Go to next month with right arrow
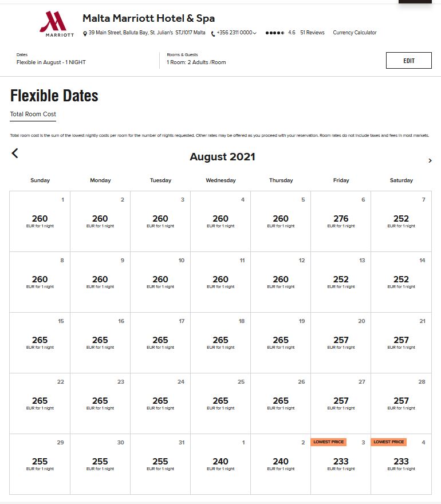The width and height of the screenshot is (441, 504). (x=430, y=160)
